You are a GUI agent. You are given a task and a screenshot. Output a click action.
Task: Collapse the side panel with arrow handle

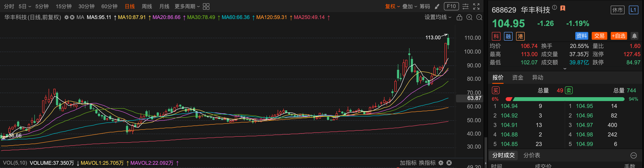(486, 163)
